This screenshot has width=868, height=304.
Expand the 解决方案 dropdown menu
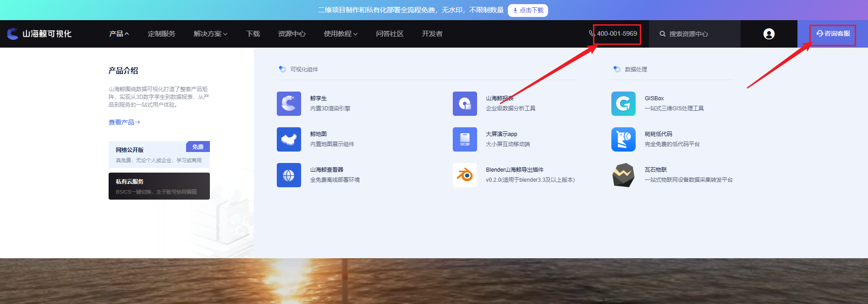(x=210, y=34)
